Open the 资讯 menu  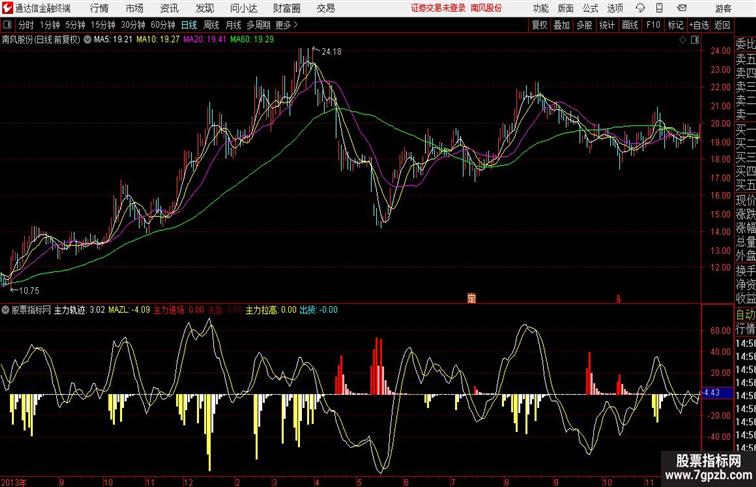tap(169, 8)
